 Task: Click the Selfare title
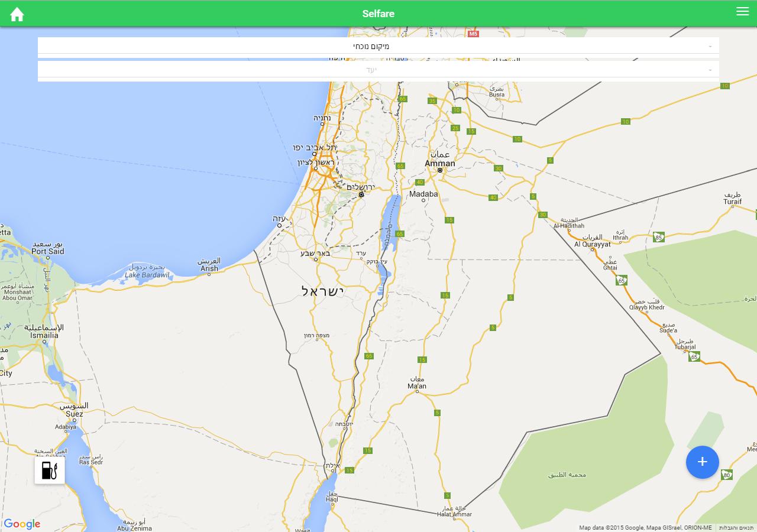pos(378,14)
